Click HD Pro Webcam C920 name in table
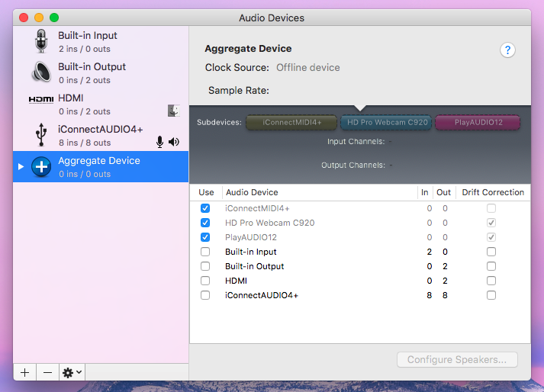Viewport: 544px width, 392px height. click(x=269, y=223)
